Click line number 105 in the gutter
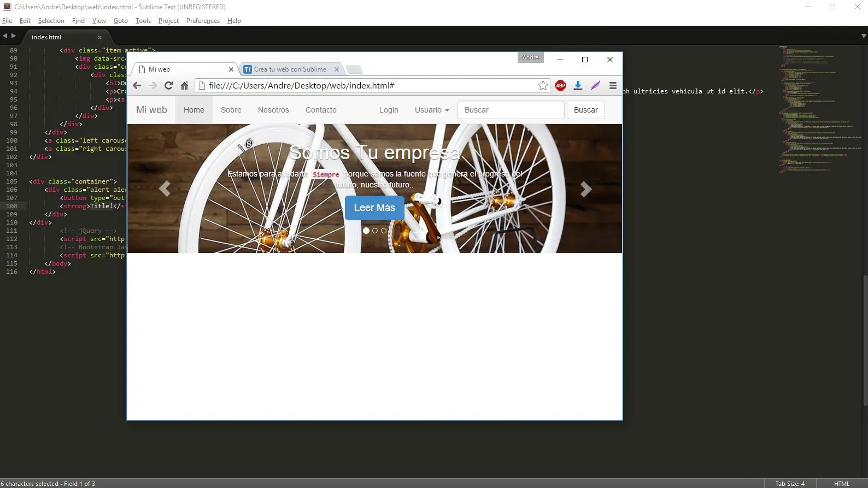Image resolution: width=868 pixels, height=488 pixels. click(11, 181)
